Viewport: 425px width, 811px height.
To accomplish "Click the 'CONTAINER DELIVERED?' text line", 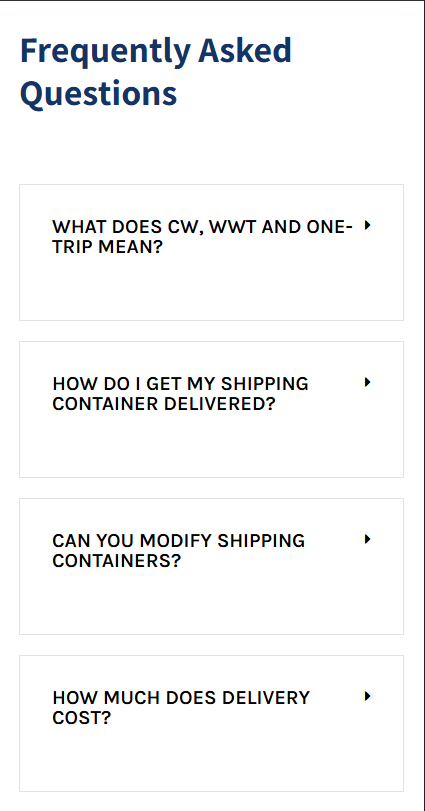I will [163, 404].
